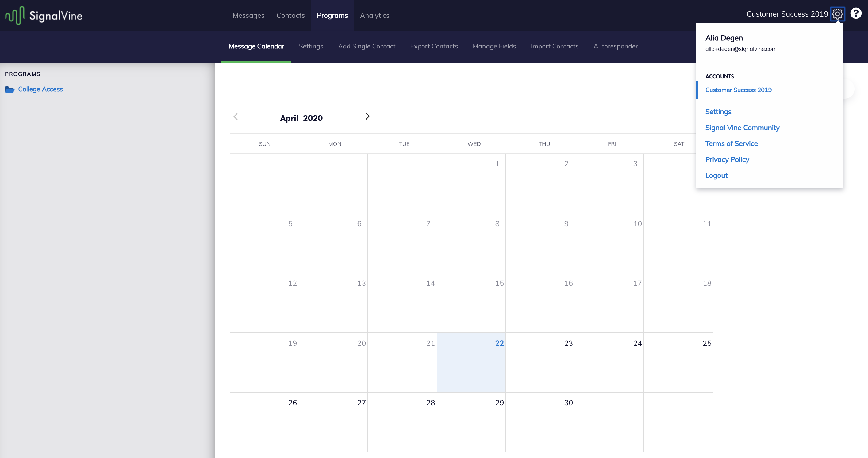The width and height of the screenshot is (868, 458).
Task: Open the program Settings sub-tab
Action: [311, 47]
